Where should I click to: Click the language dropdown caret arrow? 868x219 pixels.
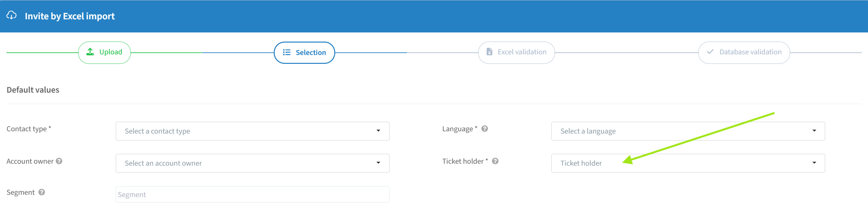coord(814,131)
